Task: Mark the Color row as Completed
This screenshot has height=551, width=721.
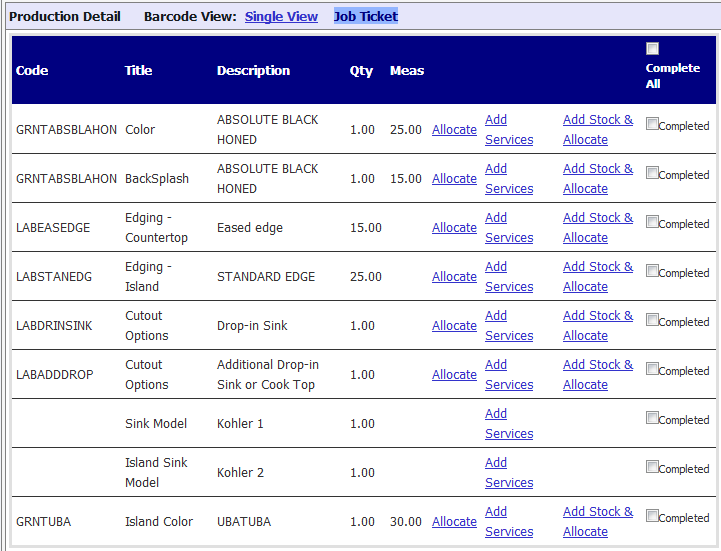Action: tap(652, 125)
